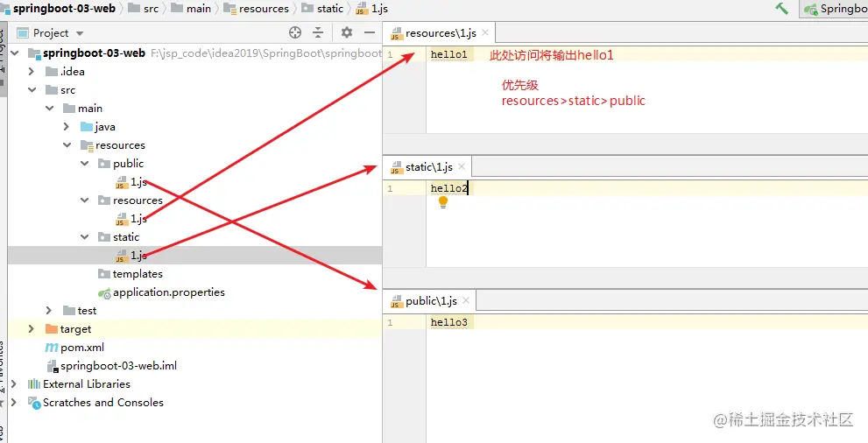This screenshot has height=443, width=868.
Task: Click hello1 text in resources\1.js editor
Action: tap(449, 54)
